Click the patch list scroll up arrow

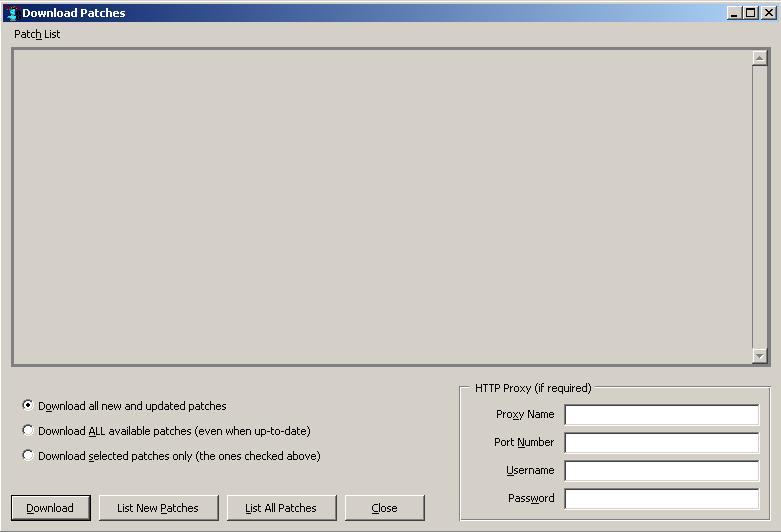[759, 58]
